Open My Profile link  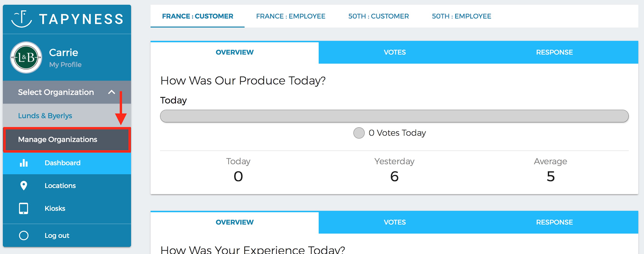click(x=65, y=64)
